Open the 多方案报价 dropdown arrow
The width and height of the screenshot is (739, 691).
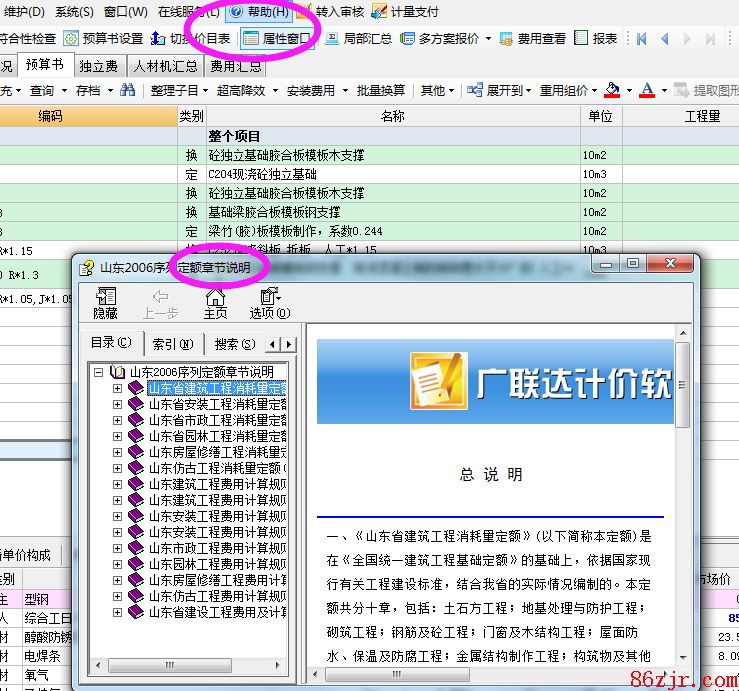click(x=488, y=39)
